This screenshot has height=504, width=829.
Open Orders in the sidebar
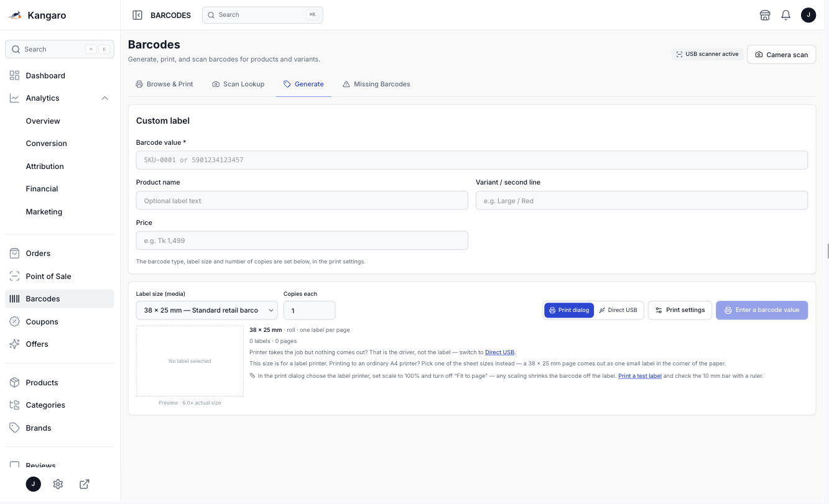coord(60,254)
